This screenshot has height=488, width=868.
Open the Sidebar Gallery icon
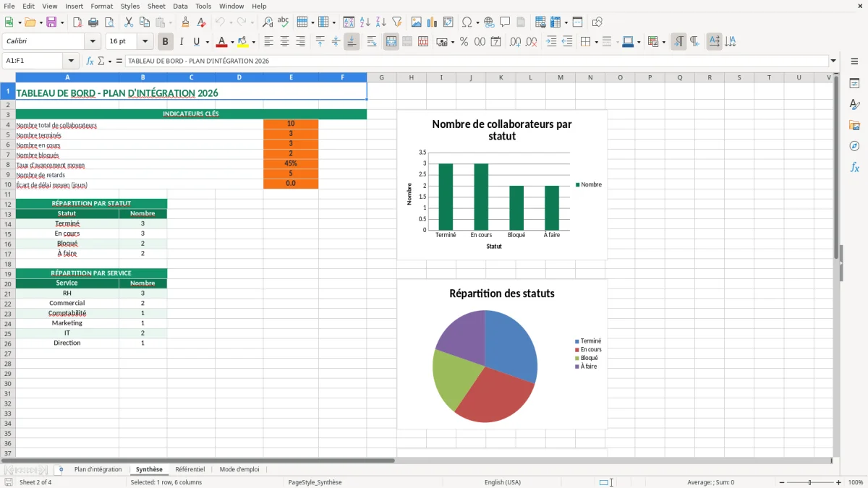(854, 125)
